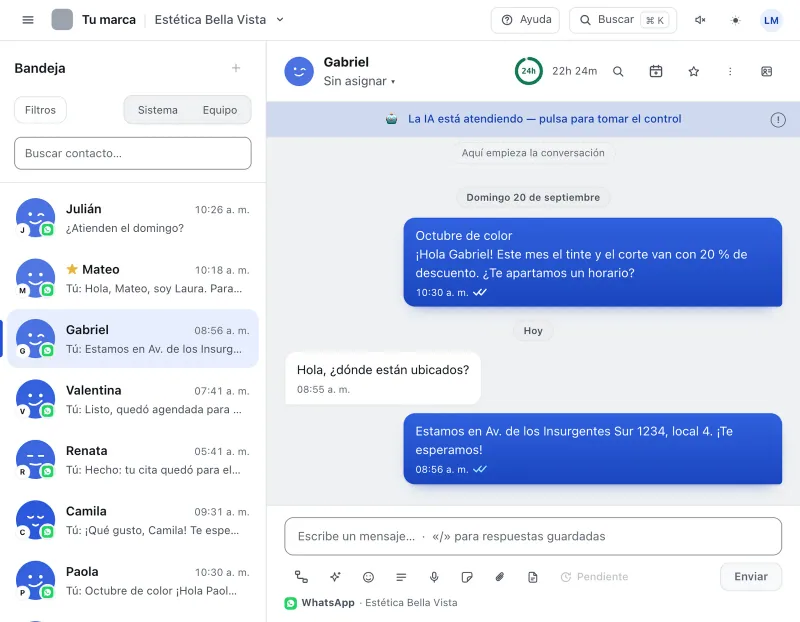The image size is (800, 622).
Task: Open the Sin asignar assignment dropdown
Action: point(360,81)
